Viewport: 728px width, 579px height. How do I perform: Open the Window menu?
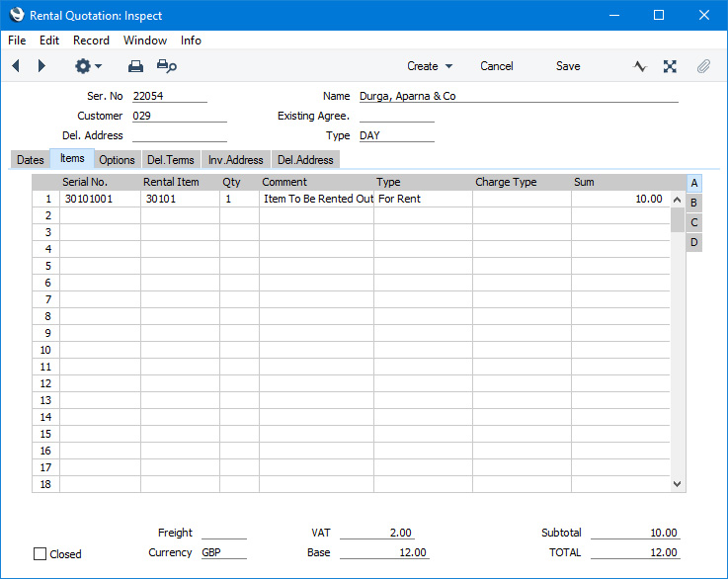click(145, 41)
